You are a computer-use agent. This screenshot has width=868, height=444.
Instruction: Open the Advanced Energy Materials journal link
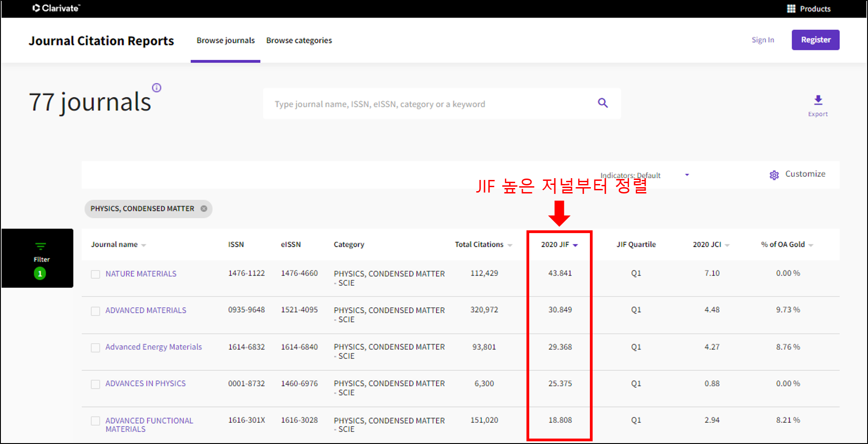click(x=153, y=347)
